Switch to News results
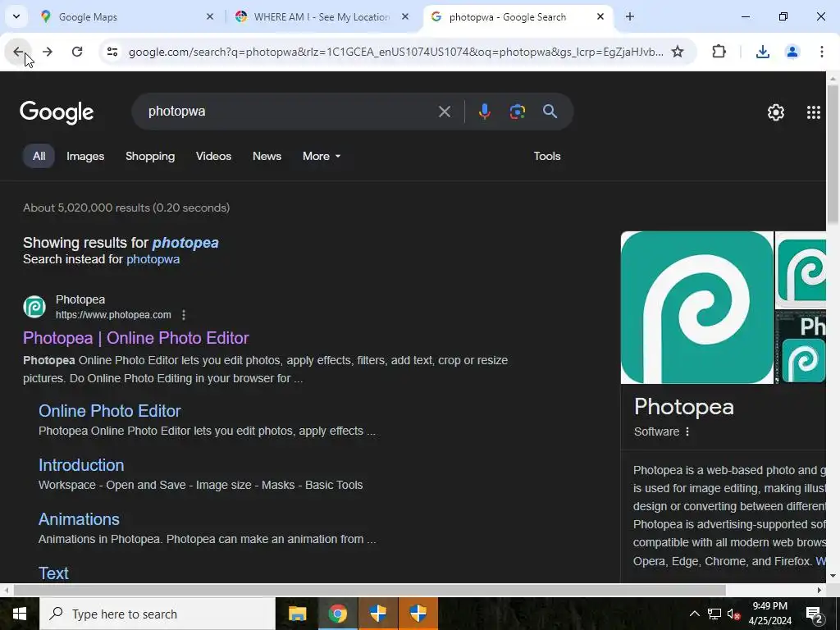 (267, 156)
